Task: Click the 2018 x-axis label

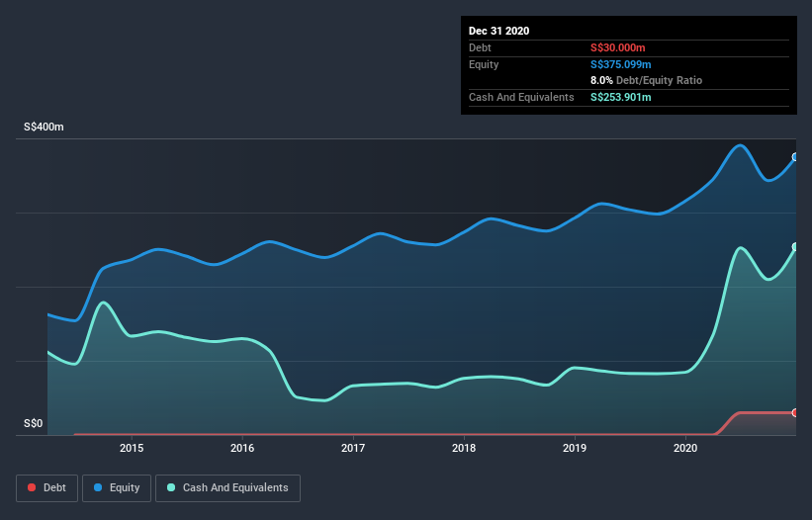Action: point(464,448)
